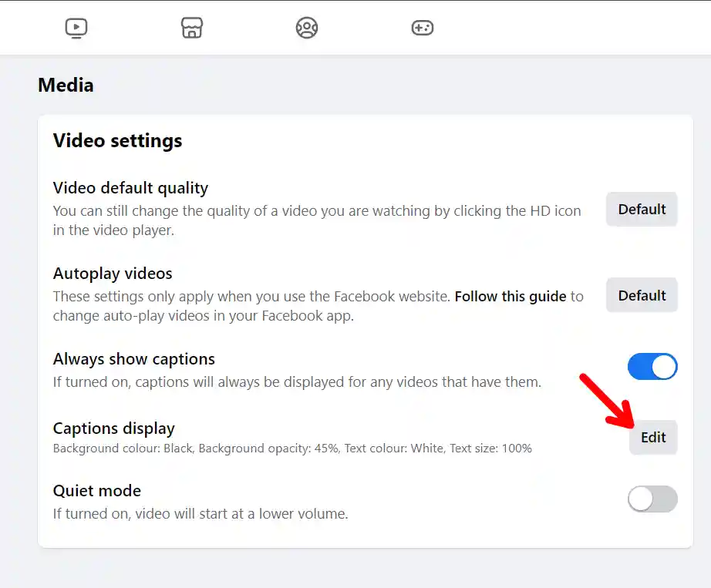Open the Video default quality selector

[x=642, y=209]
